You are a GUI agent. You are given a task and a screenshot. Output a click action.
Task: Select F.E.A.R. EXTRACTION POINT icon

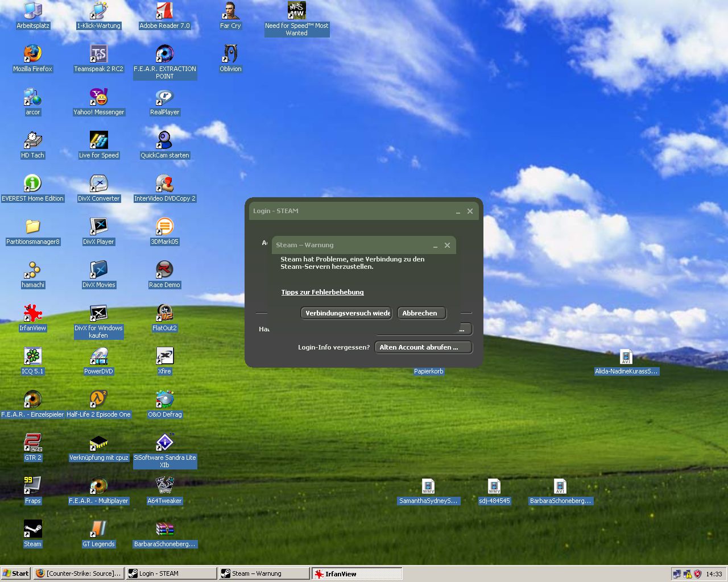pos(164,63)
